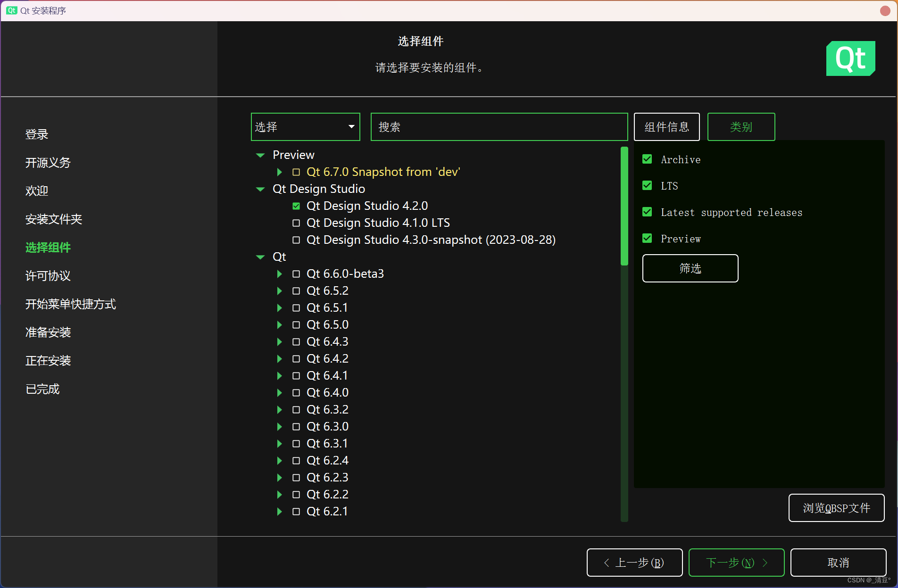Collapse the Qt tree group
The image size is (898, 588).
click(x=260, y=257)
